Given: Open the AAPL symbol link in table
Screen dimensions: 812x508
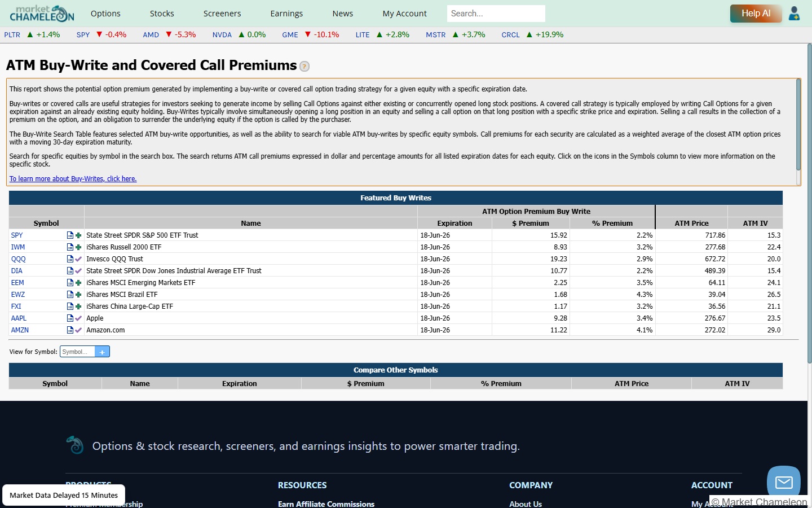Looking at the screenshot, I should point(19,318).
